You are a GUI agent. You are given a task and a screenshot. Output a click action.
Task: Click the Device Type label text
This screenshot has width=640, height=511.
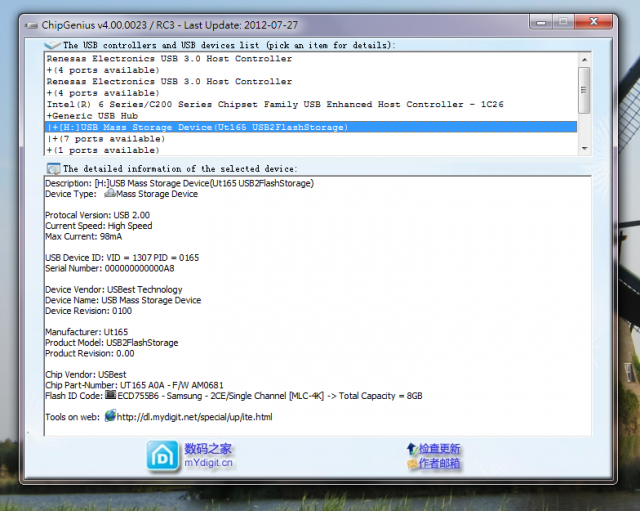coord(71,193)
